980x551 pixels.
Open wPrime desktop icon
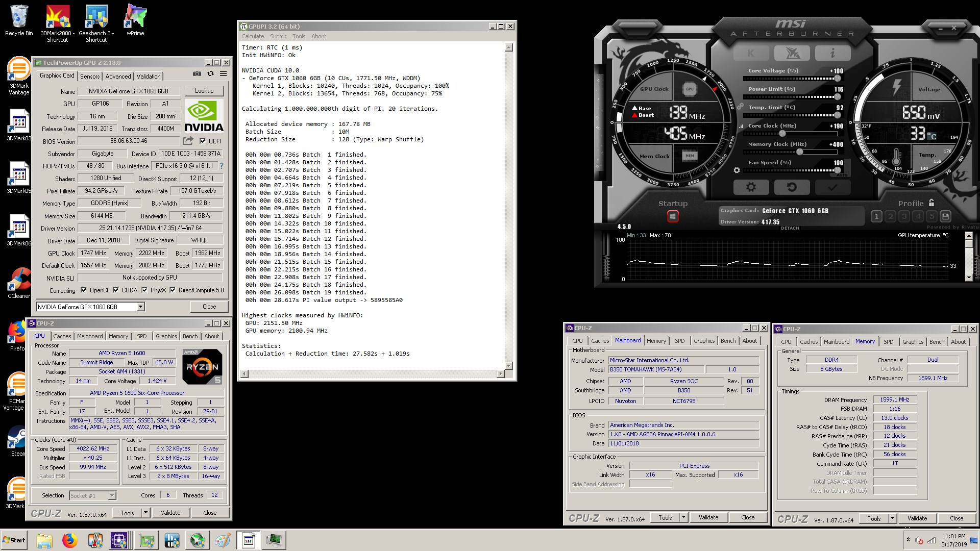(135, 20)
